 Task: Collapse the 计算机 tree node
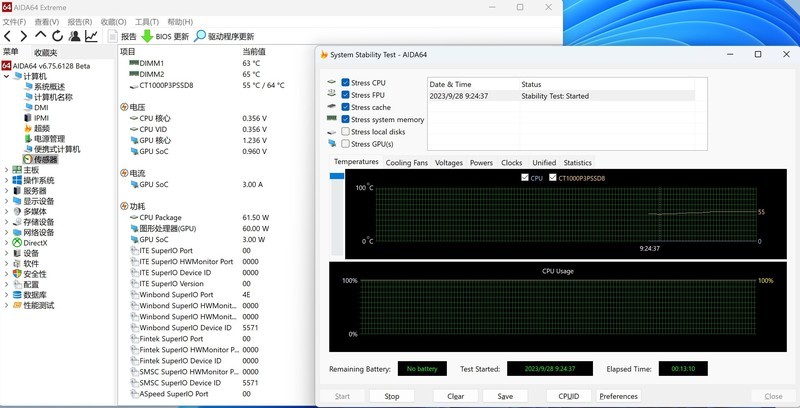pyautogui.click(x=6, y=76)
